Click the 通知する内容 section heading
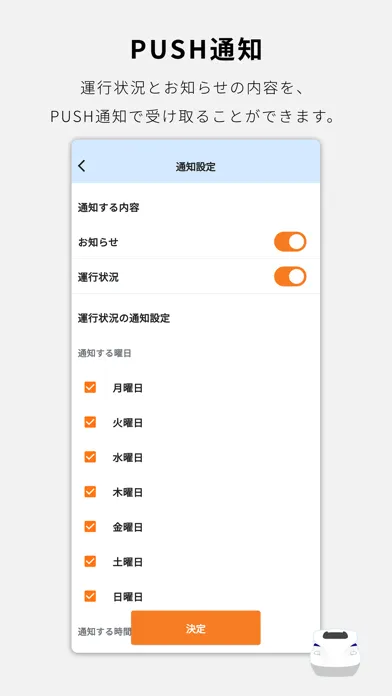Viewport: 392px width, 696px height. 109,207
